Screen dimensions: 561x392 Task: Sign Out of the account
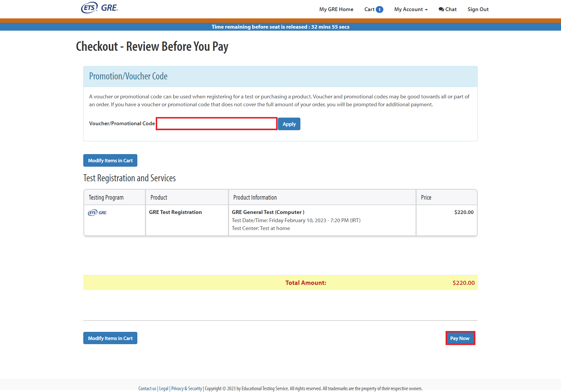[478, 9]
